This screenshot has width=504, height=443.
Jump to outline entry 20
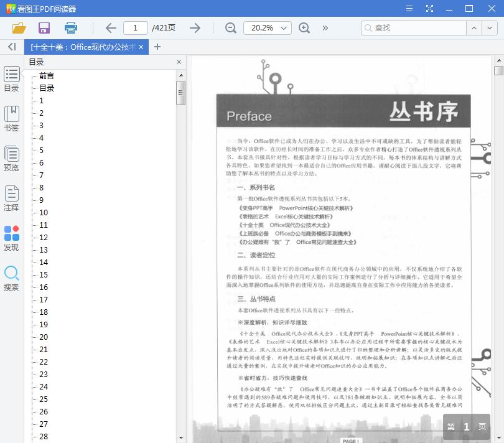pyautogui.click(x=44, y=337)
